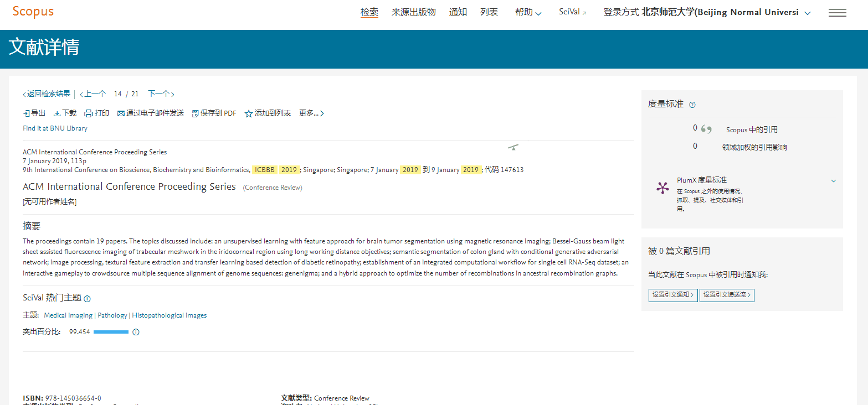Open the 通知 alerts menu item
Viewport: 868px width, 405px height.
tap(458, 12)
